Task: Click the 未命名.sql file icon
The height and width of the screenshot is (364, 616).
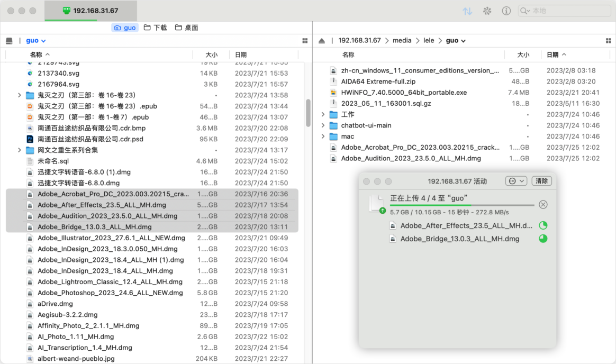Action: tap(30, 161)
